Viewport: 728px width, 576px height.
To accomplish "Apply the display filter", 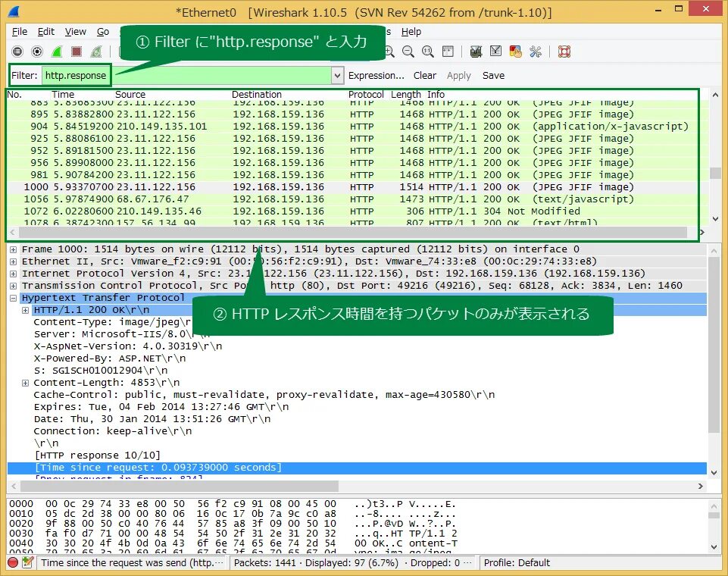I will pos(459,75).
